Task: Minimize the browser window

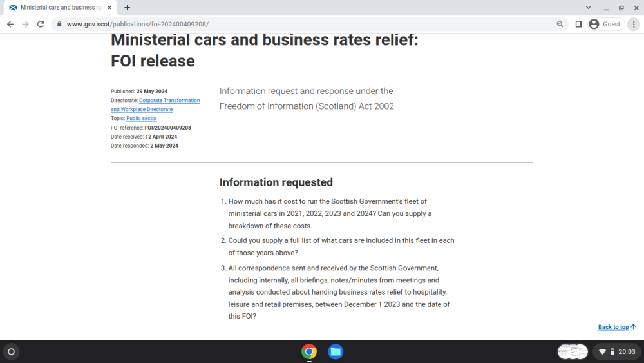Action: pos(606,7)
